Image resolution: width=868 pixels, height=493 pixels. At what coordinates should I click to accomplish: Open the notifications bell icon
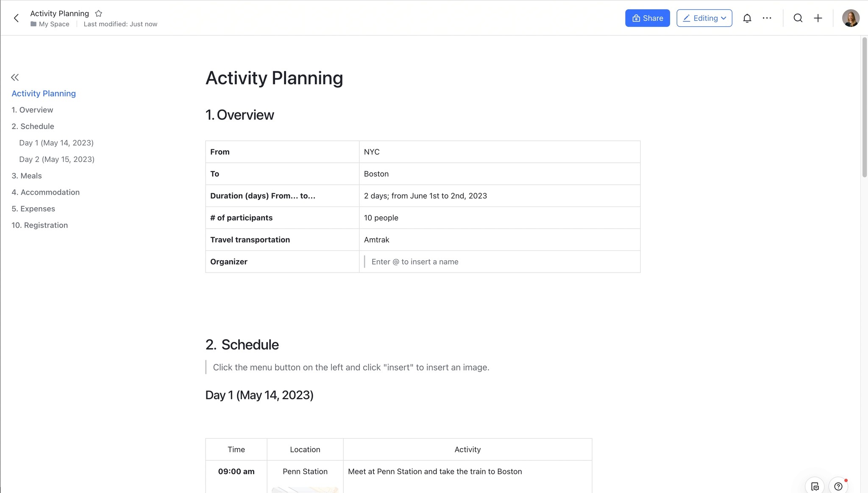point(747,18)
